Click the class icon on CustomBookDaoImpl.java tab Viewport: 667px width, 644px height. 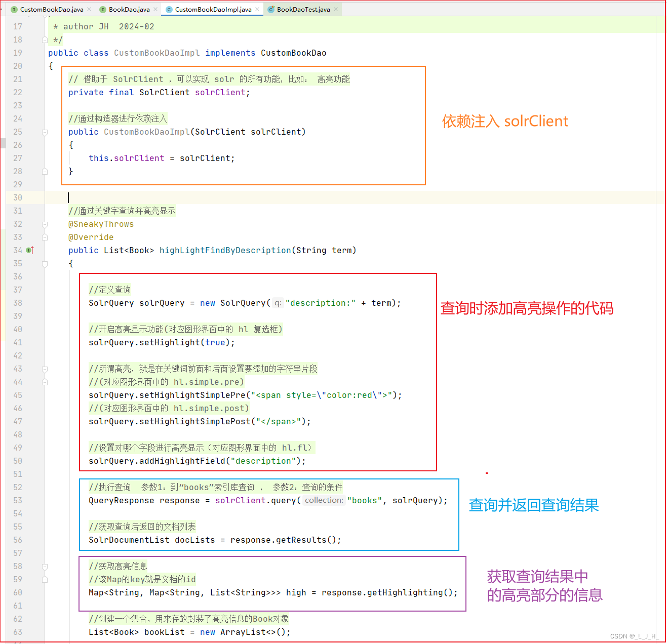tap(169, 9)
